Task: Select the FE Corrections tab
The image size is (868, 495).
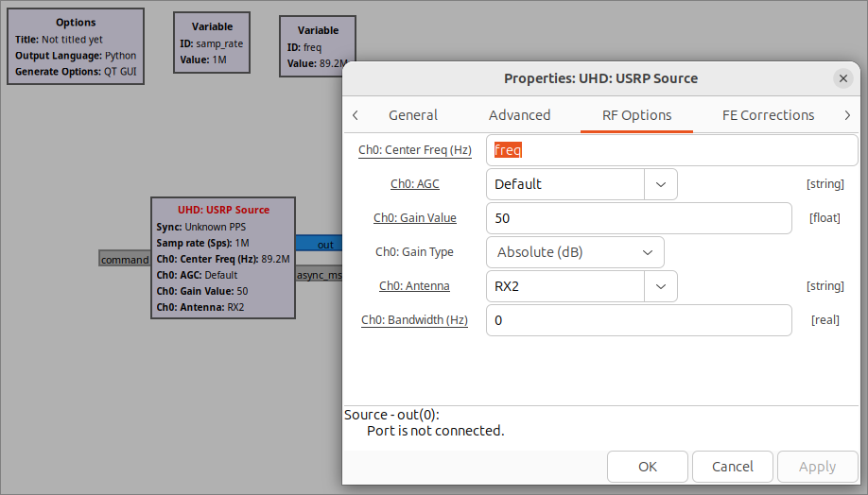Action: coord(768,115)
